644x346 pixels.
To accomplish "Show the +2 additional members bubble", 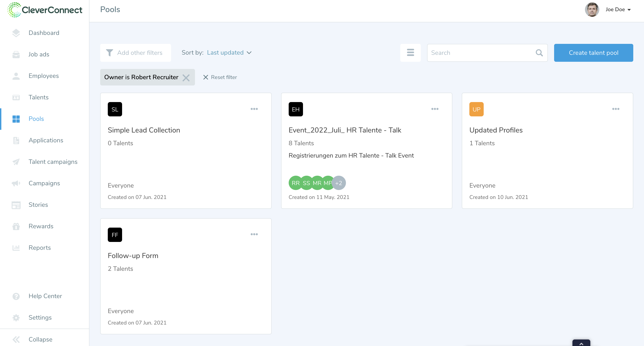I will (x=339, y=183).
